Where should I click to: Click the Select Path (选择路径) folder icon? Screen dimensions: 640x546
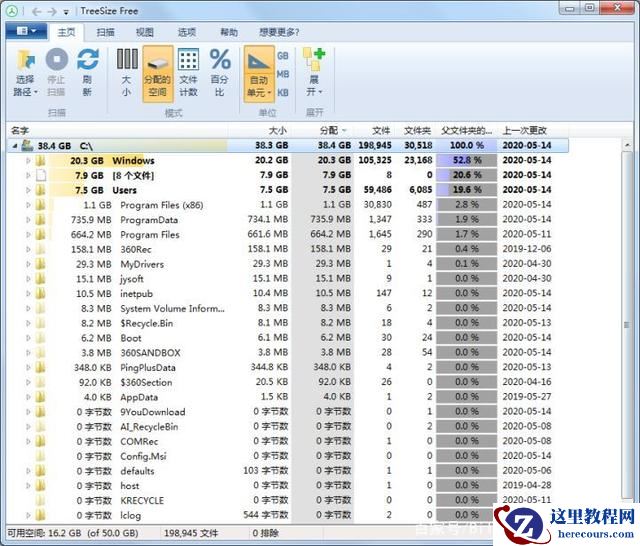click(x=26, y=60)
